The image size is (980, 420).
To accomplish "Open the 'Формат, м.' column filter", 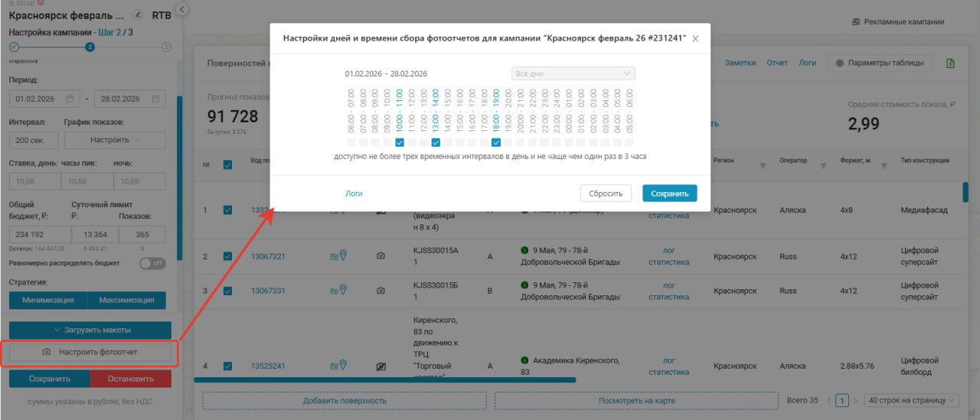I will click(x=884, y=165).
